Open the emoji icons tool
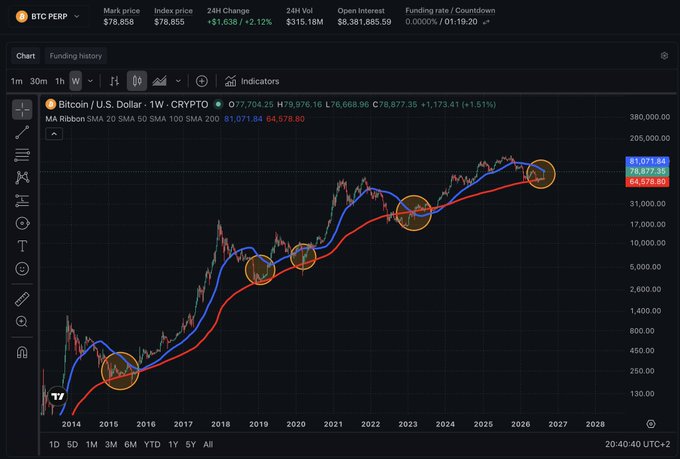The height and width of the screenshot is (459, 680). (22, 269)
